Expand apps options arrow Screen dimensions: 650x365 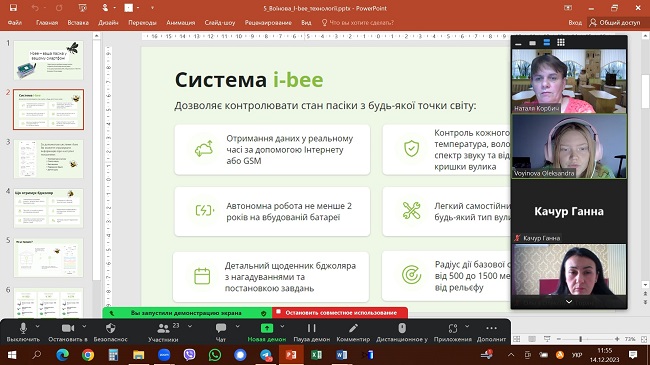tap(467, 326)
